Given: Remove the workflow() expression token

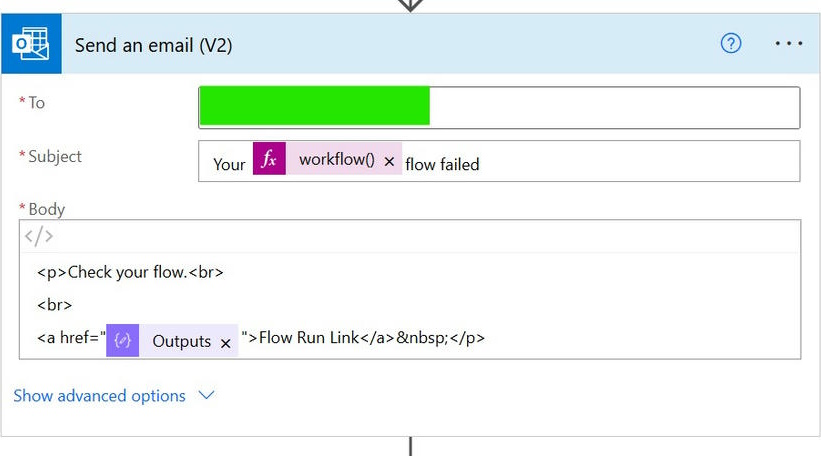Looking at the screenshot, I should pyautogui.click(x=389, y=161).
